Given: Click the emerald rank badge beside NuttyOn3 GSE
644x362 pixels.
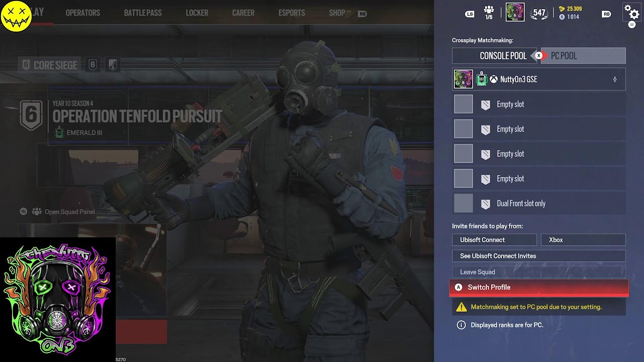Looking at the screenshot, I should [481, 79].
